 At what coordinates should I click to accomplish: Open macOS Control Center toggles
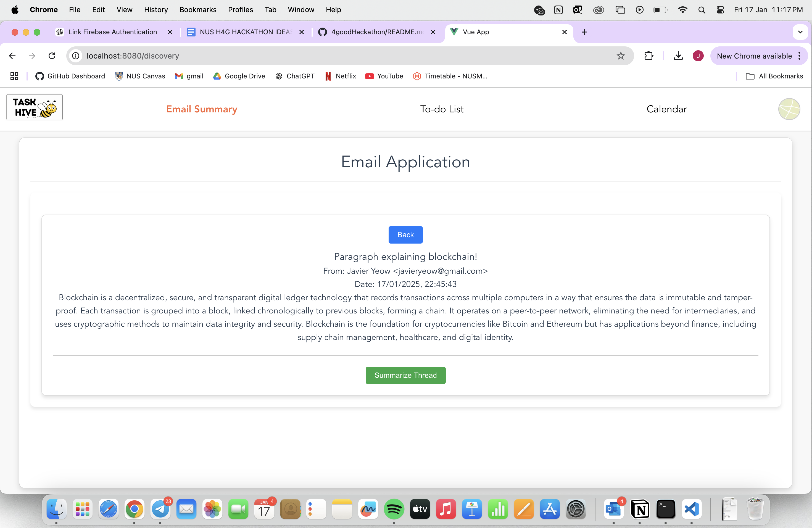click(720, 10)
